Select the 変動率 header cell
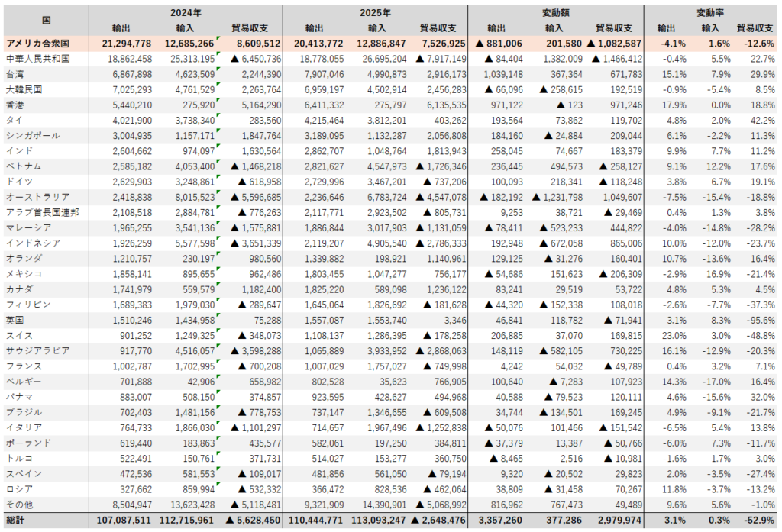The width and height of the screenshot is (782, 532). click(x=710, y=13)
